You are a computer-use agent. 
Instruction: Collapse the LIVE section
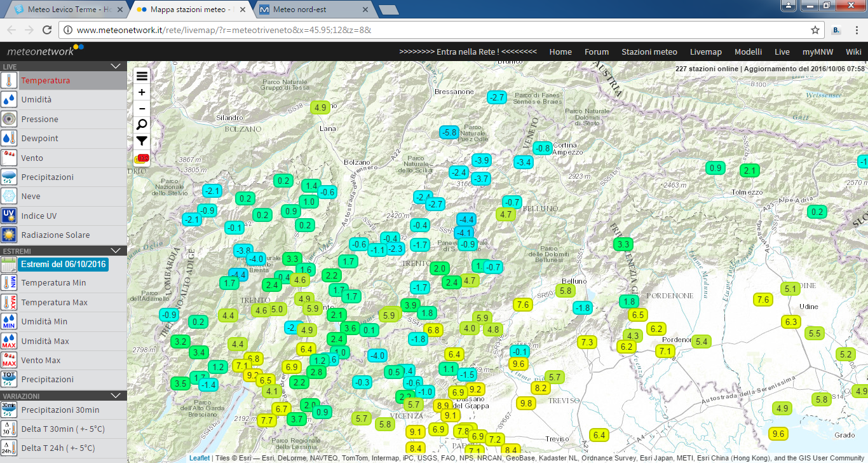coord(116,66)
